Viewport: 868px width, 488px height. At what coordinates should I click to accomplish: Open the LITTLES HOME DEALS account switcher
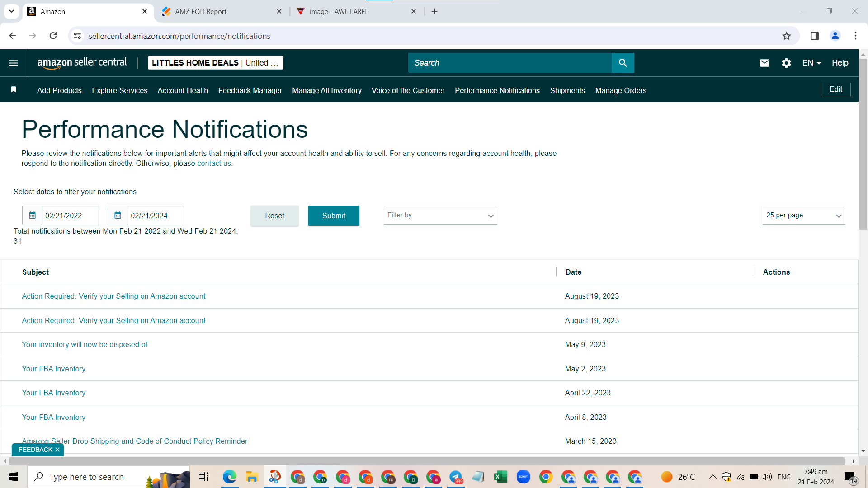coord(216,63)
